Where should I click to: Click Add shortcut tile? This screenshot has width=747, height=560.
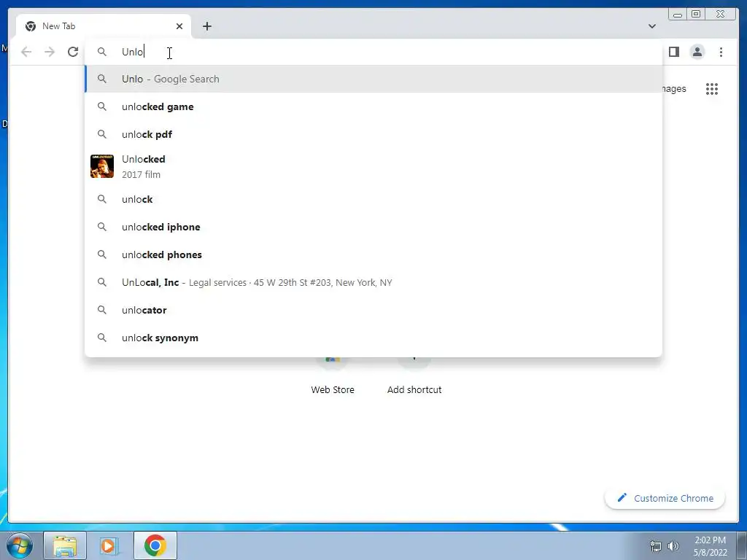point(414,376)
